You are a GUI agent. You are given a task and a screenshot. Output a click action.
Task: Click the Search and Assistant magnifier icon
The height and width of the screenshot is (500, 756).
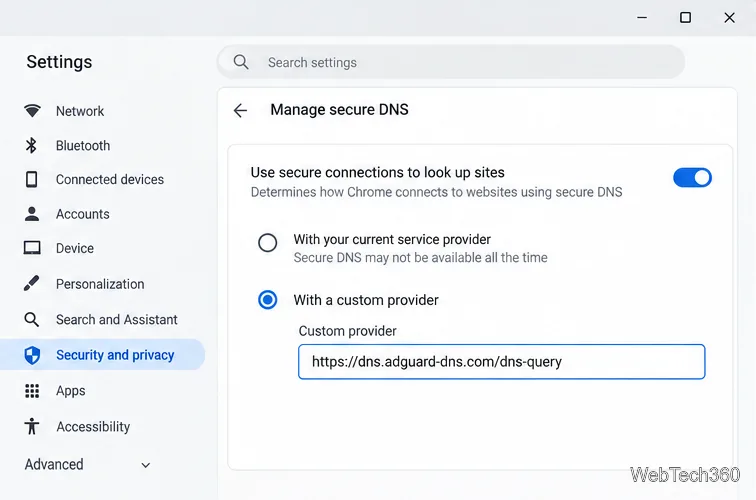click(x=32, y=319)
